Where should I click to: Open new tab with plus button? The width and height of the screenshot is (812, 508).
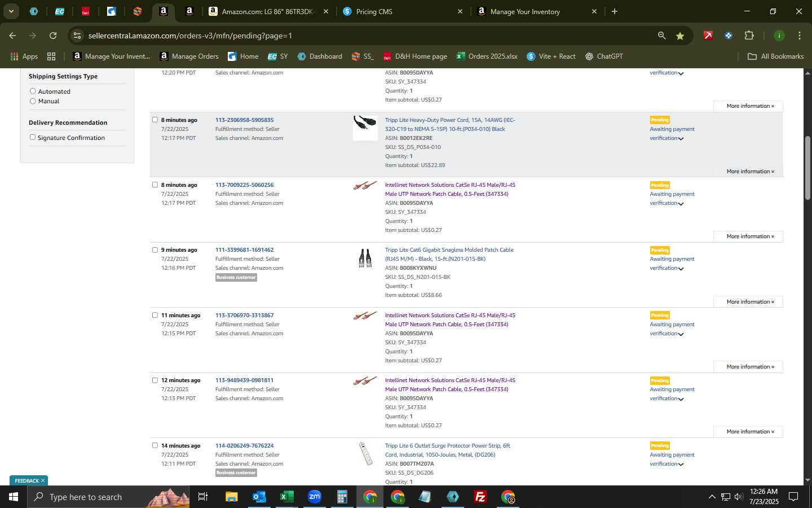(615, 11)
